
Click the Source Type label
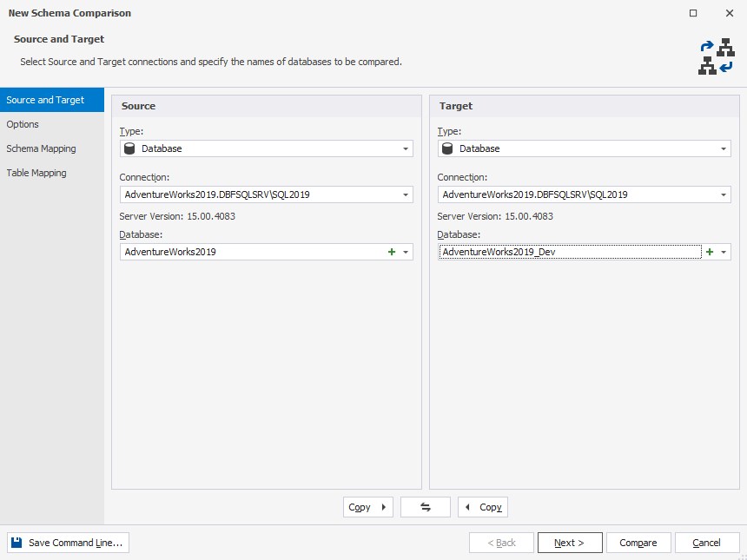pyautogui.click(x=131, y=131)
